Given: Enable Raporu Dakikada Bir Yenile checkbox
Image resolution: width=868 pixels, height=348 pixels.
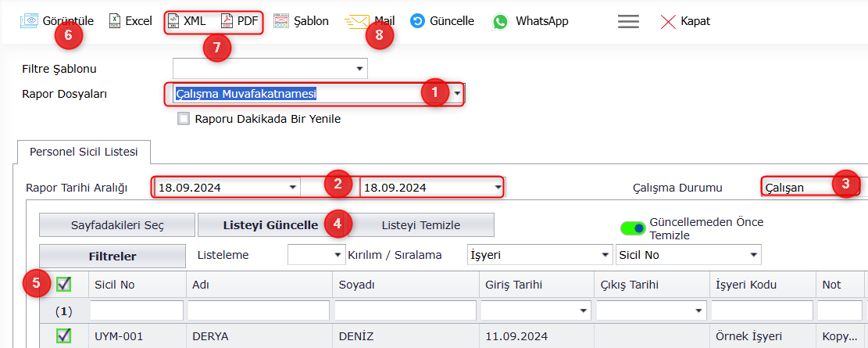Looking at the screenshot, I should point(184,119).
